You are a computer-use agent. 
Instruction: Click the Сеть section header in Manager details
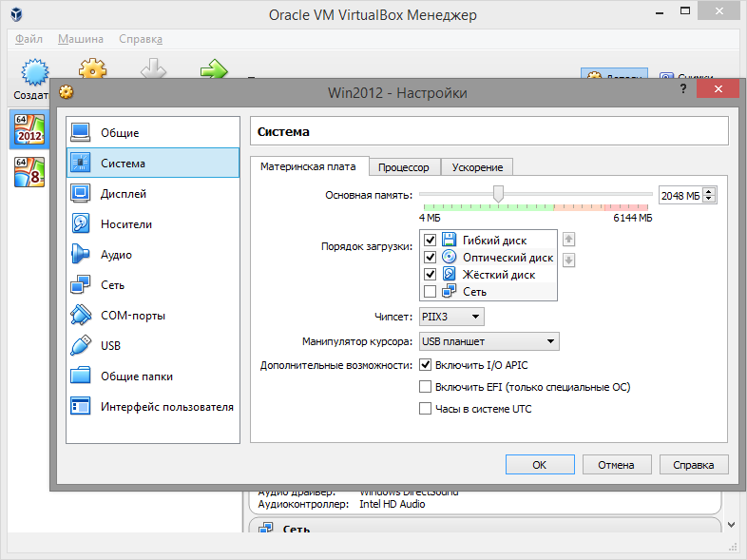point(485,526)
